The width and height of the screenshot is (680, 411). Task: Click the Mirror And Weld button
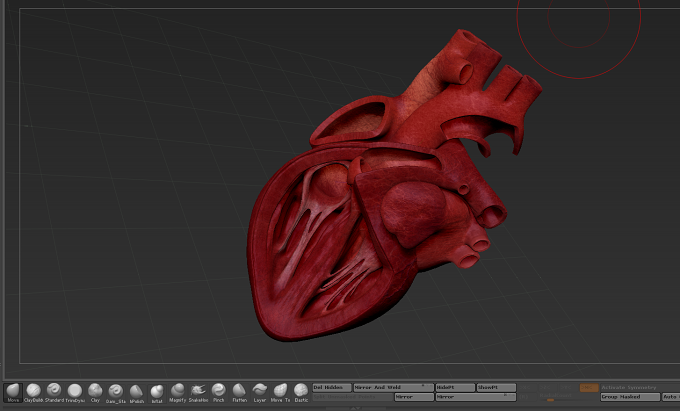[394, 388]
